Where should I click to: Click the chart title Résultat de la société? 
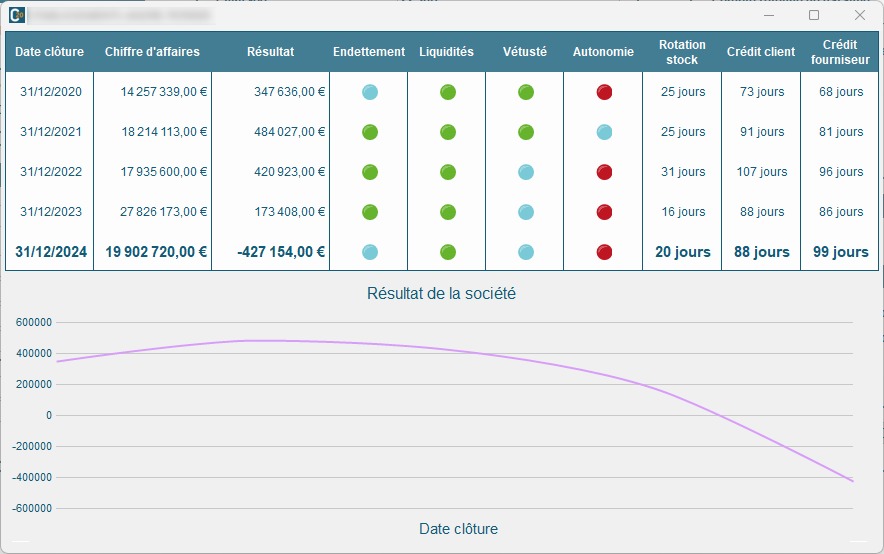pyautogui.click(x=441, y=294)
